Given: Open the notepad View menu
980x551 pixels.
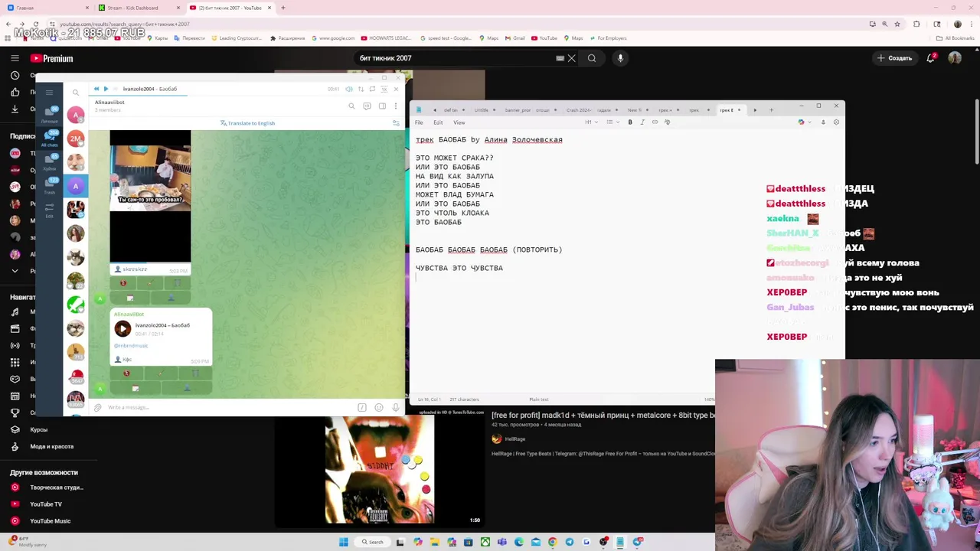Looking at the screenshot, I should 459,122.
